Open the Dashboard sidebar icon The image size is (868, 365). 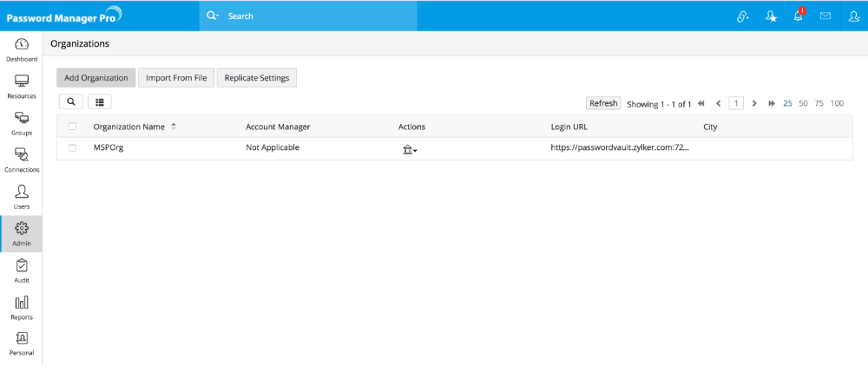(x=21, y=45)
